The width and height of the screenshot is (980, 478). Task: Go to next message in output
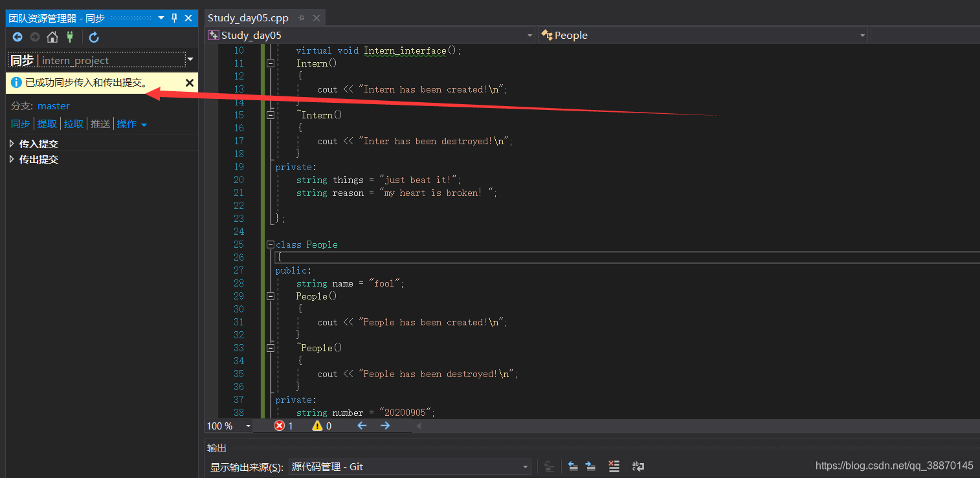click(x=590, y=466)
